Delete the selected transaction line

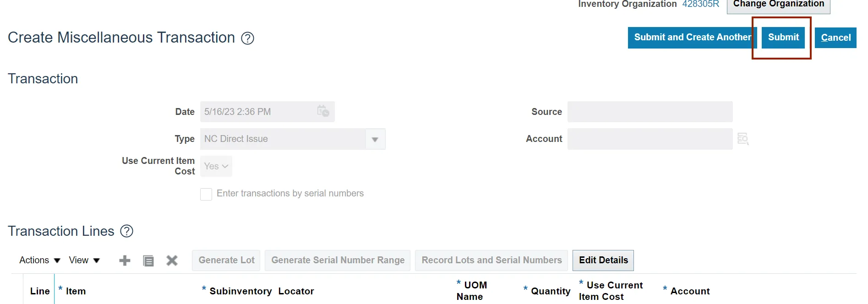coord(172,261)
